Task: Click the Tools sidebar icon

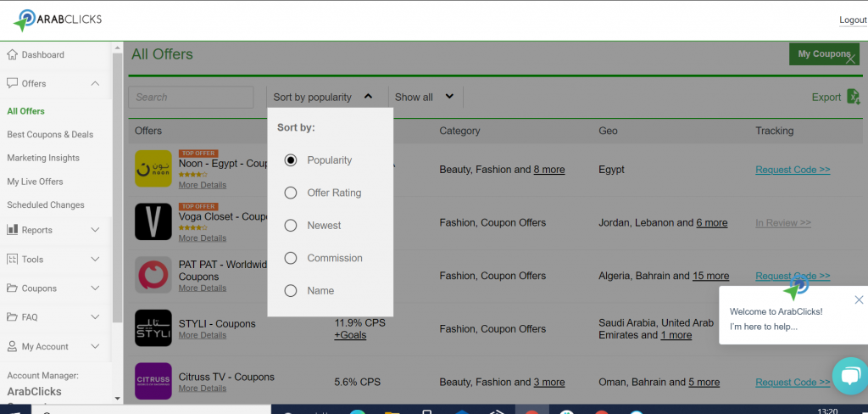Action: [12, 259]
